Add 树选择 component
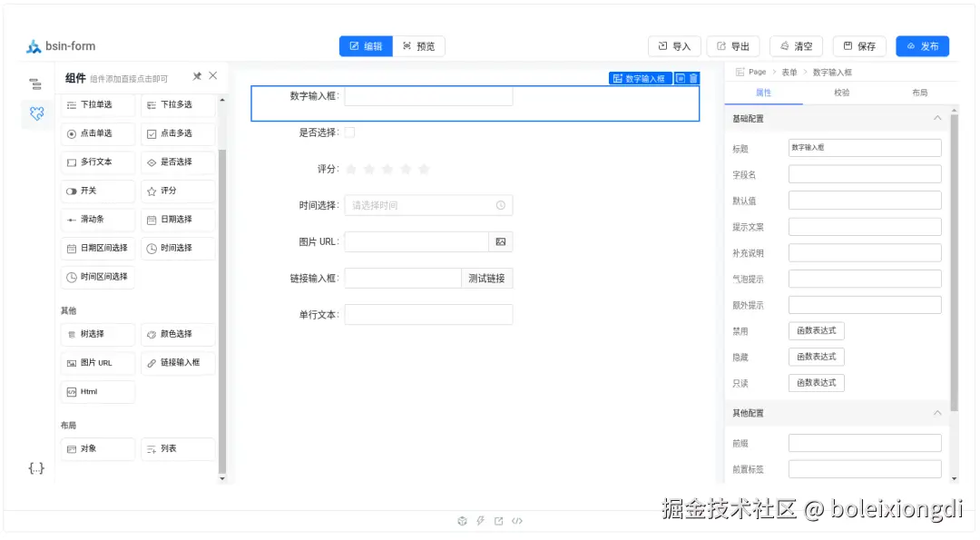 98,334
